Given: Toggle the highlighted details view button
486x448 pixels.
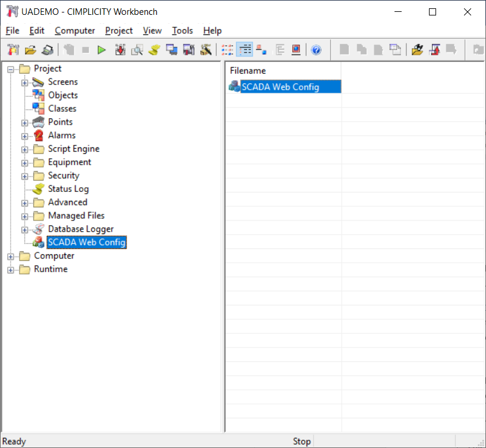Looking at the screenshot, I should click(245, 49).
